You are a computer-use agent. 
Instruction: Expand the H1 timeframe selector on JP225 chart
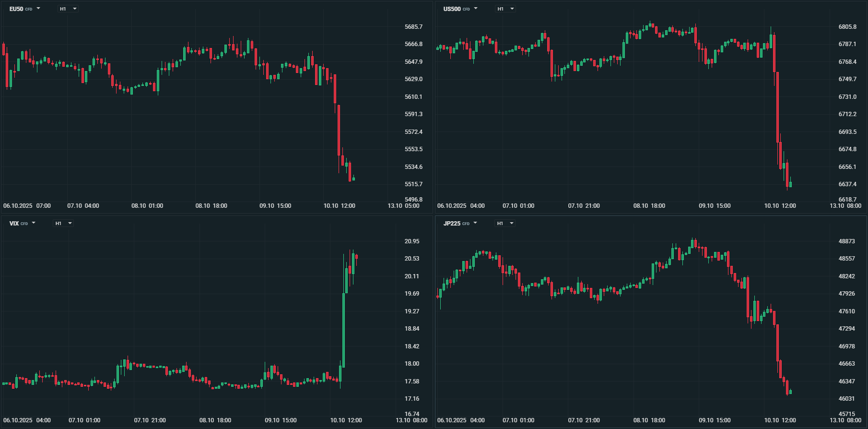[505, 223]
